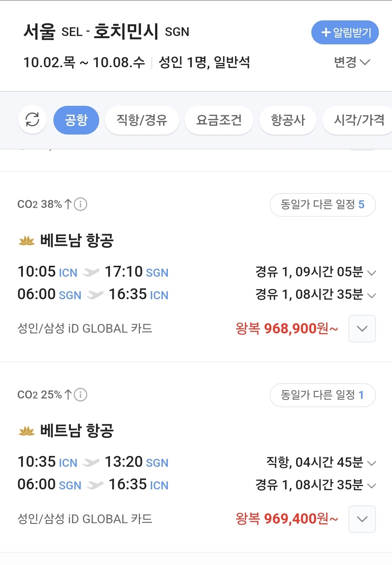The height and width of the screenshot is (565, 392).
Task: Tap the 왕복 968,900원 price
Action: 287,329
